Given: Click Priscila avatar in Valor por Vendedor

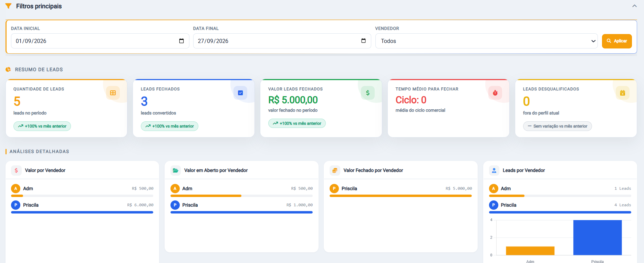Looking at the screenshot, I should pyautogui.click(x=15, y=205).
